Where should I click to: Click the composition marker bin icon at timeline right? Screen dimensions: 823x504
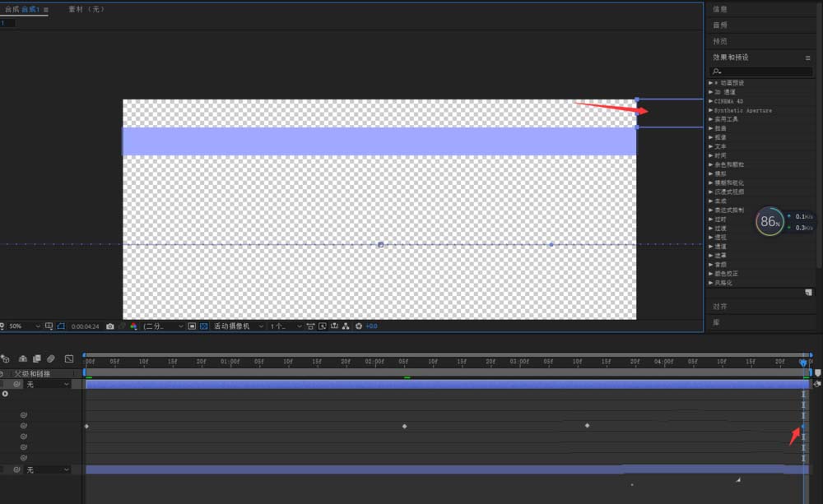pyautogui.click(x=817, y=373)
